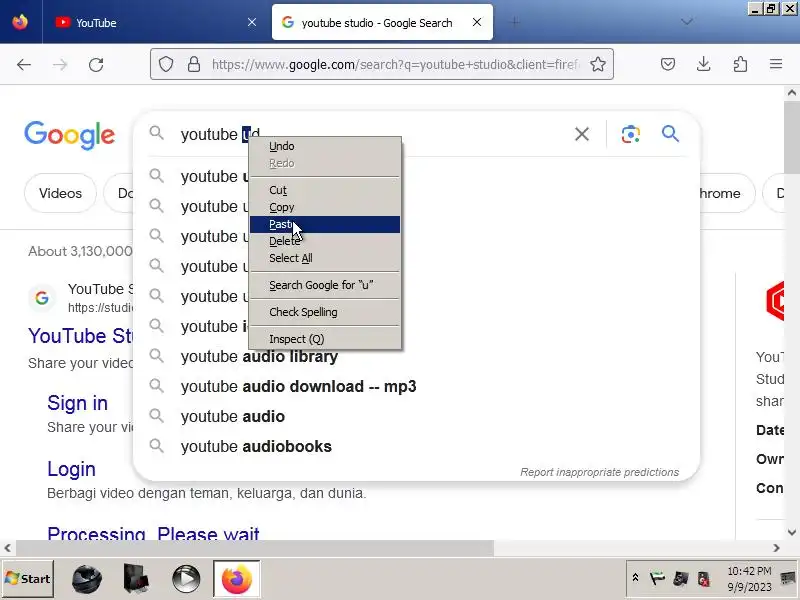Open the Firefox taskbar button
Image resolution: width=800 pixels, height=600 pixels.
237,579
